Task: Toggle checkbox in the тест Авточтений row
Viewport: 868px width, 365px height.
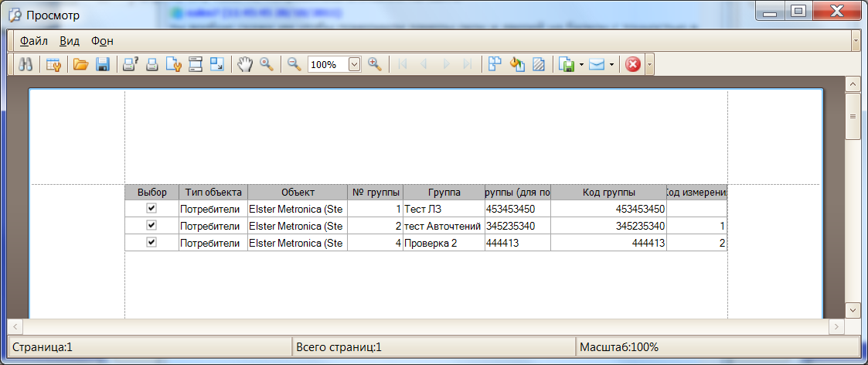Action: pyautogui.click(x=151, y=225)
